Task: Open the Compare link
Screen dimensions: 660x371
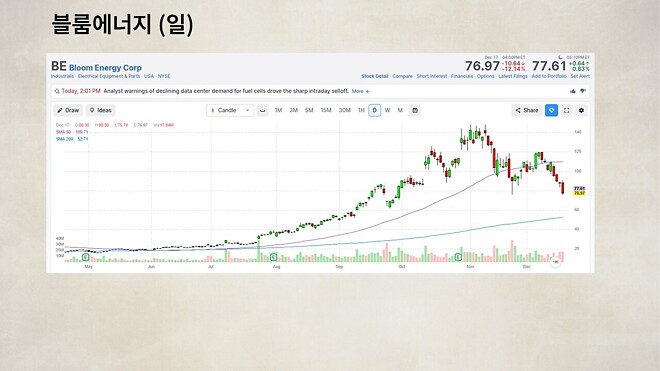Action: pos(402,76)
